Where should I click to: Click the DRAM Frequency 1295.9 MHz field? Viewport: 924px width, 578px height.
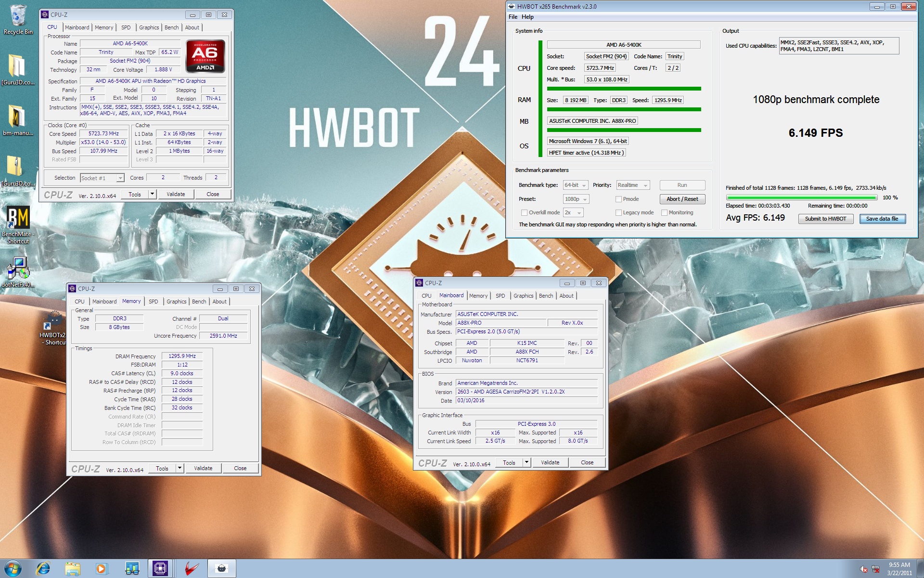pos(182,356)
